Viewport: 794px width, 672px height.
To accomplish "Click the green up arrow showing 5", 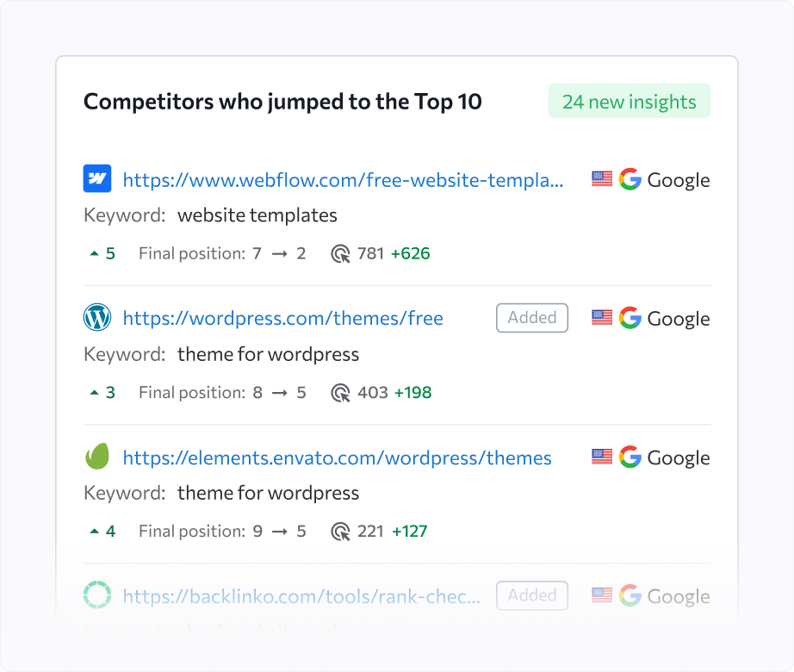I will click(102, 253).
